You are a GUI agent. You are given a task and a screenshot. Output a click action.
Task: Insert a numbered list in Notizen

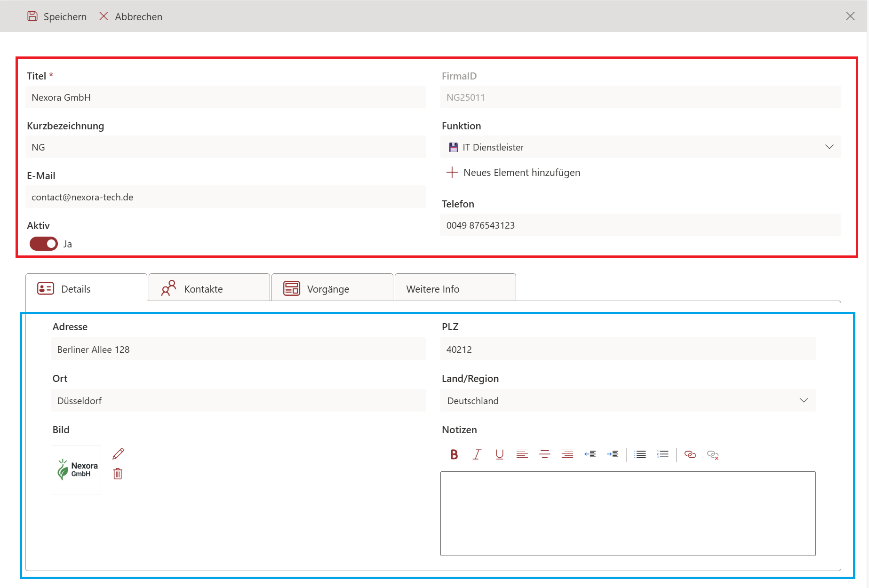click(662, 454)
